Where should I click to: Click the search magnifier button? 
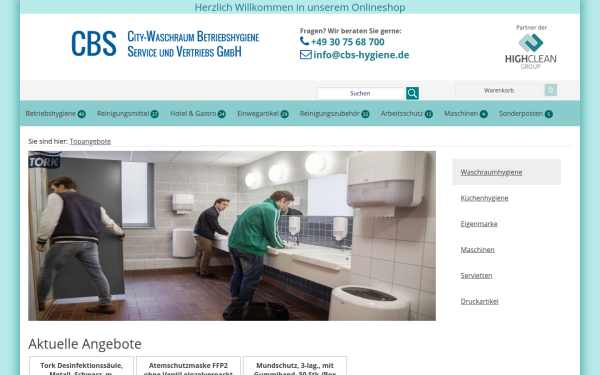(x=412, y=93)
